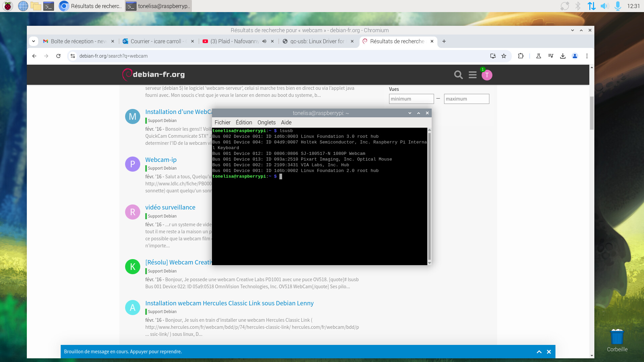Screen dimensions: 644x362
Task: Open terminal Édition menu
Action: [244, 122]
